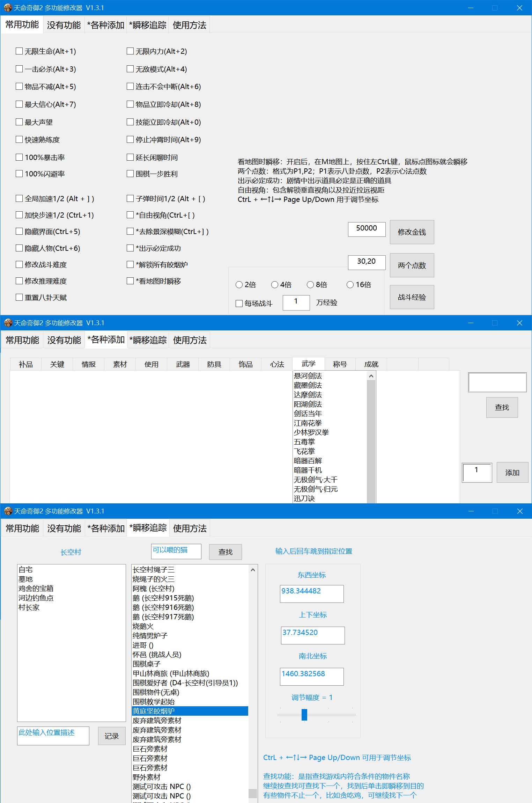The height and width of the screenshot is (803, 532).
Task: Choose the 16倍 radio button
Action: [350, 285]
